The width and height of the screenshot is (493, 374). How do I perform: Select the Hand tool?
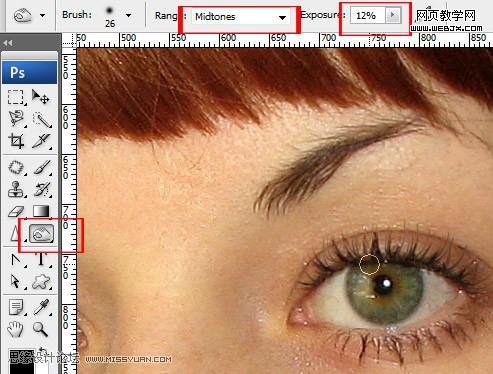point(15,329)
